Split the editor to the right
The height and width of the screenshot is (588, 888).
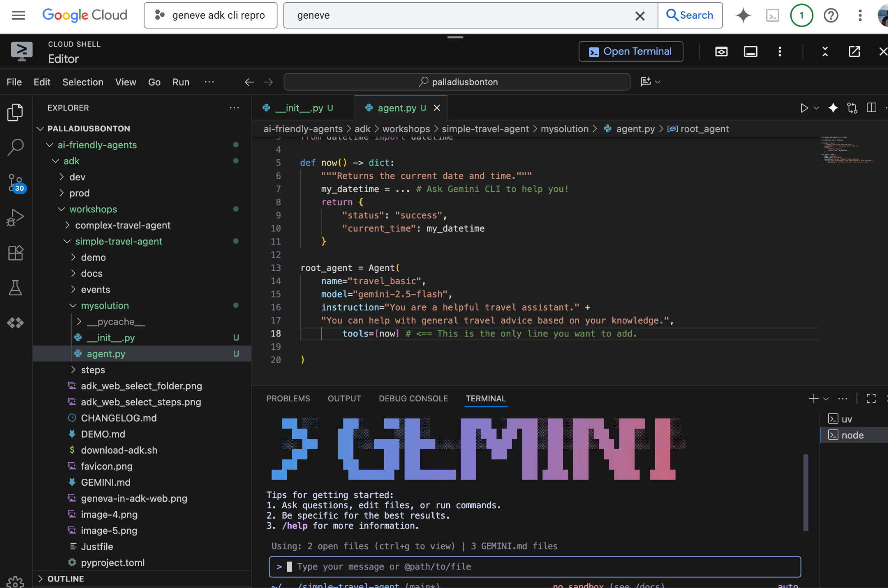click(871, 108)
